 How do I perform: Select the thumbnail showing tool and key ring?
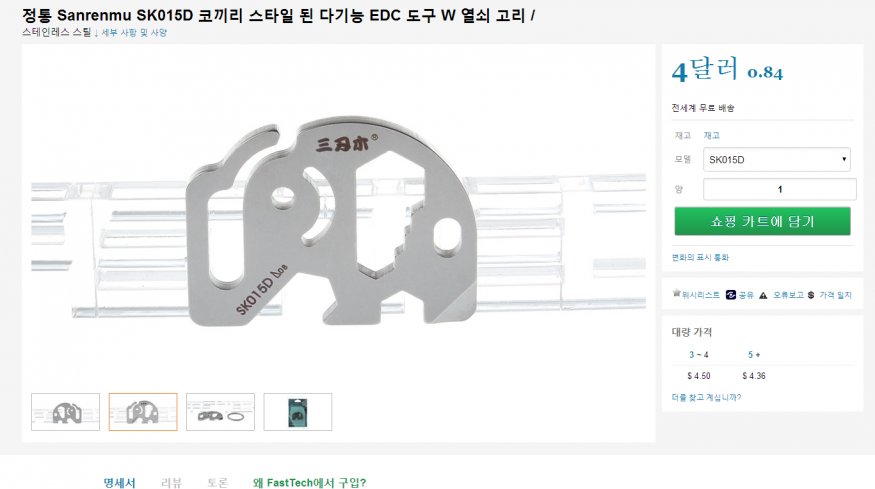tap(220, 412)
